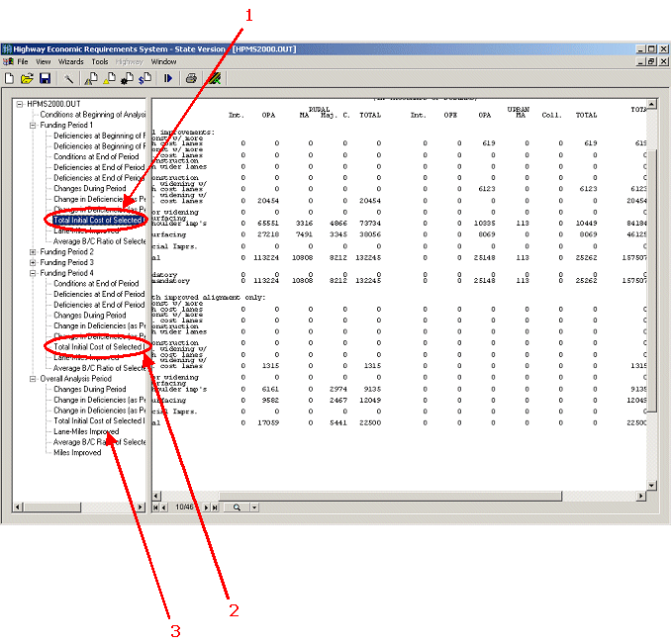Expand Funding Period 3 node

tap(33, 262)
